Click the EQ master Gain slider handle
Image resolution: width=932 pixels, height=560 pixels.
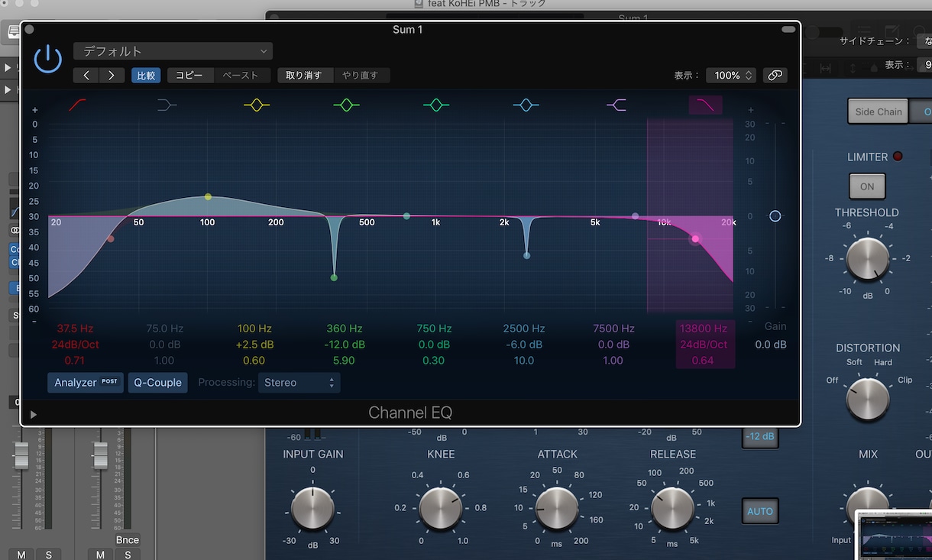click(x=775, y=216)
